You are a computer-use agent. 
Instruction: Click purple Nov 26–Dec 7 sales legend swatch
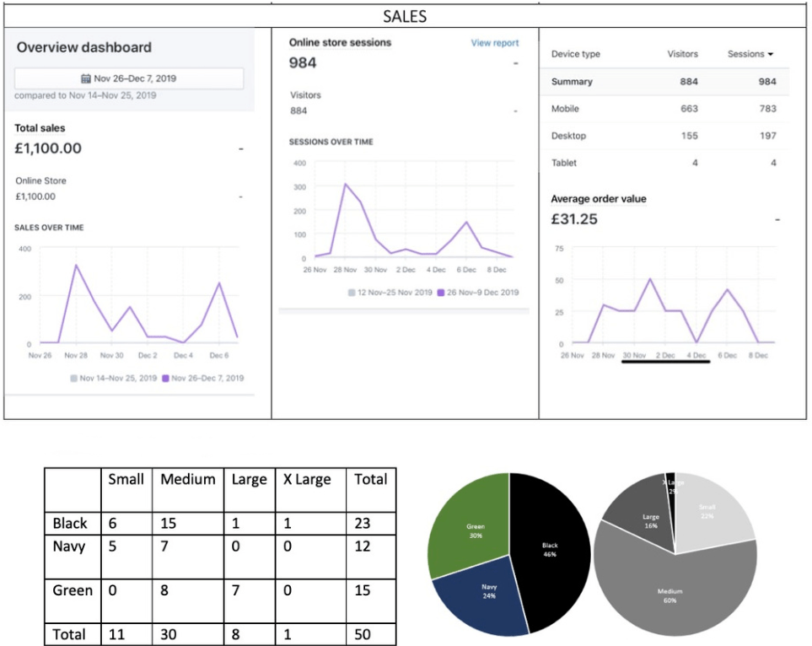165,379
